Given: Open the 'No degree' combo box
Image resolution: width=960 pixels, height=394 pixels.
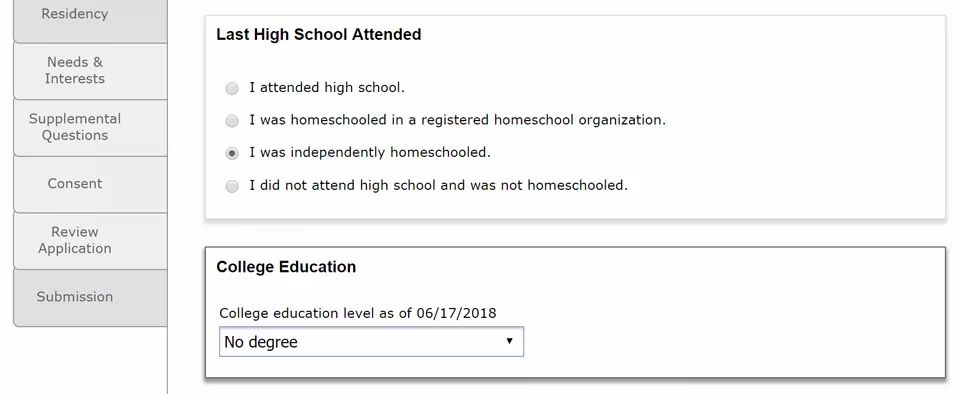Looking at the screenshot, I should point(371,341).
